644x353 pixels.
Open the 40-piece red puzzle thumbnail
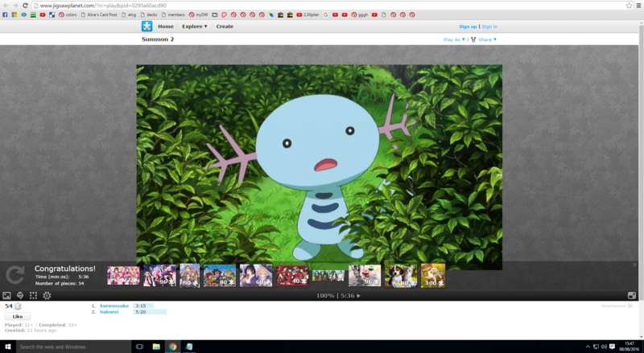[292, 276]
